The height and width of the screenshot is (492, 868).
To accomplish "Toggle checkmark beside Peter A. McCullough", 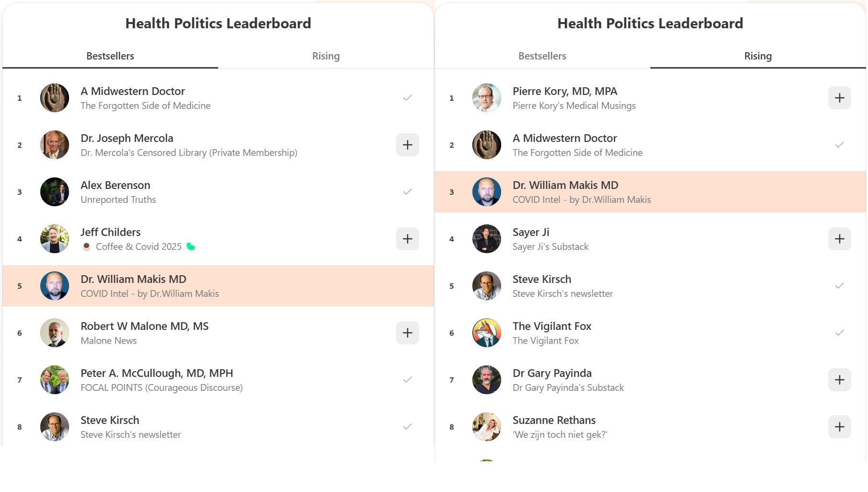I will tap(407, 380).
